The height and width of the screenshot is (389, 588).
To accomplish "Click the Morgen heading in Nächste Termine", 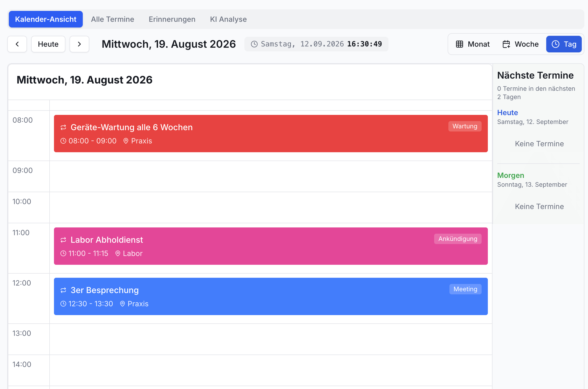I will (x=511, y=175).
